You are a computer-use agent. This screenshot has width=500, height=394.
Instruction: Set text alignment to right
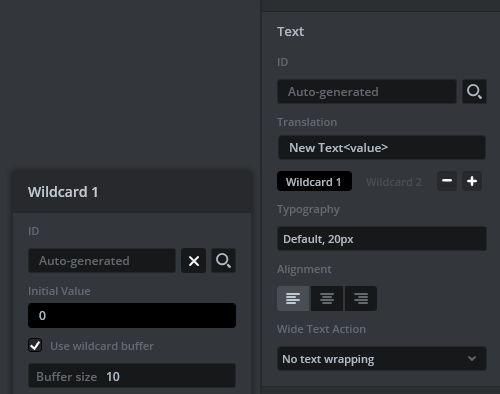361,298
